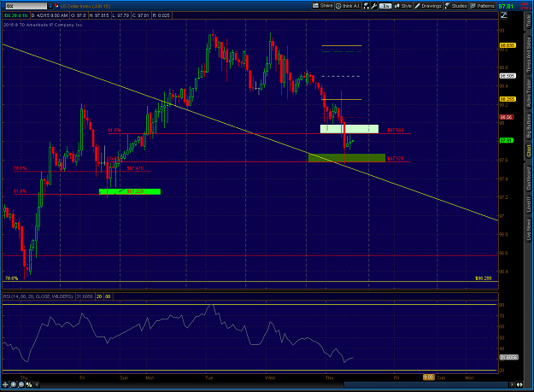Click the quick study flask icon
This screenshot has width=534, height=392.
point(367,6)
